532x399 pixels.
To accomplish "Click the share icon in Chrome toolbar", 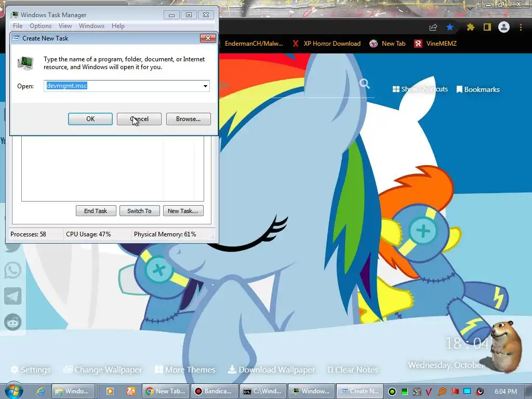I will click(433, 27).
